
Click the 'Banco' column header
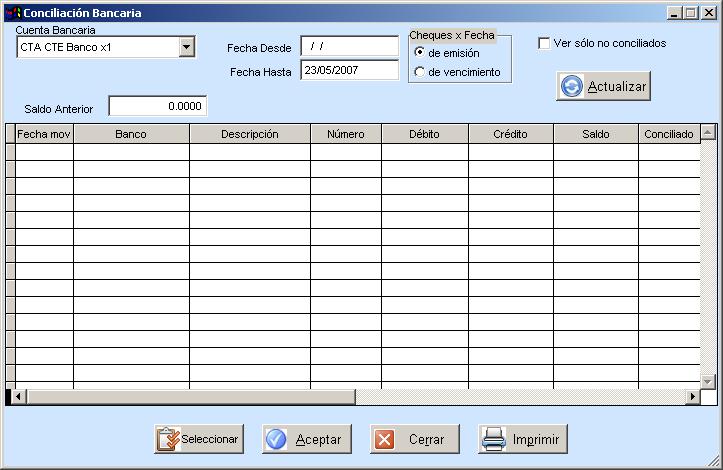(x=131, y=134)
